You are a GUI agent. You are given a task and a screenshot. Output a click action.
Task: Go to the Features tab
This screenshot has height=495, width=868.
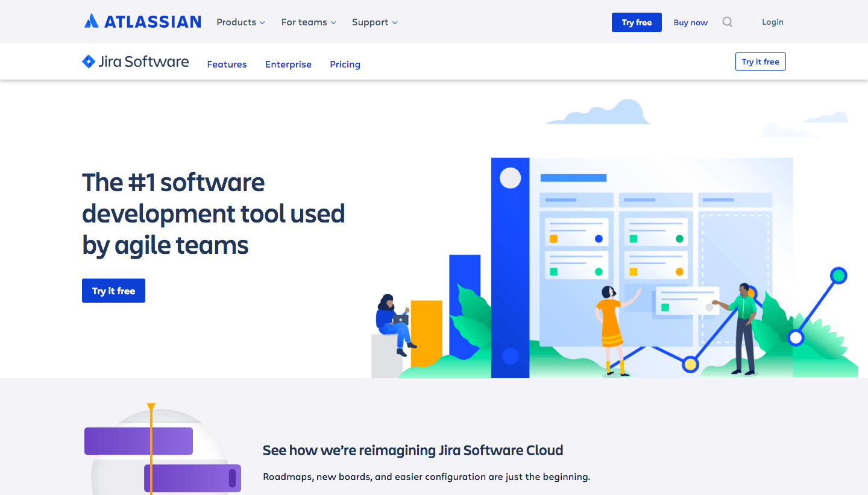click(x=227, y=65)
